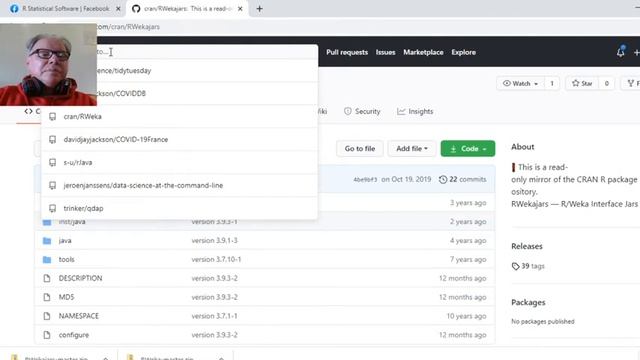Click repo icon beside cran/RWeka suggestion
The height and width of the screenshot is (360, 640).
point(52,117)
